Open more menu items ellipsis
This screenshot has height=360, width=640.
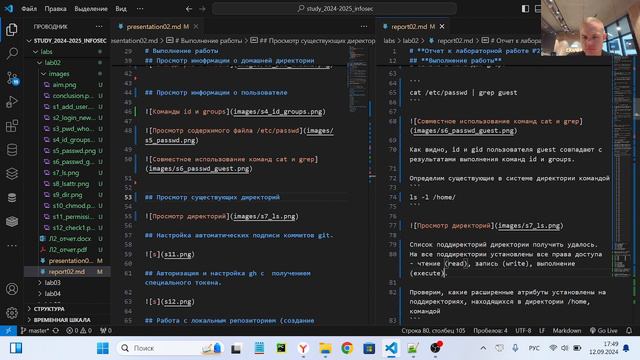pos(140,9)
